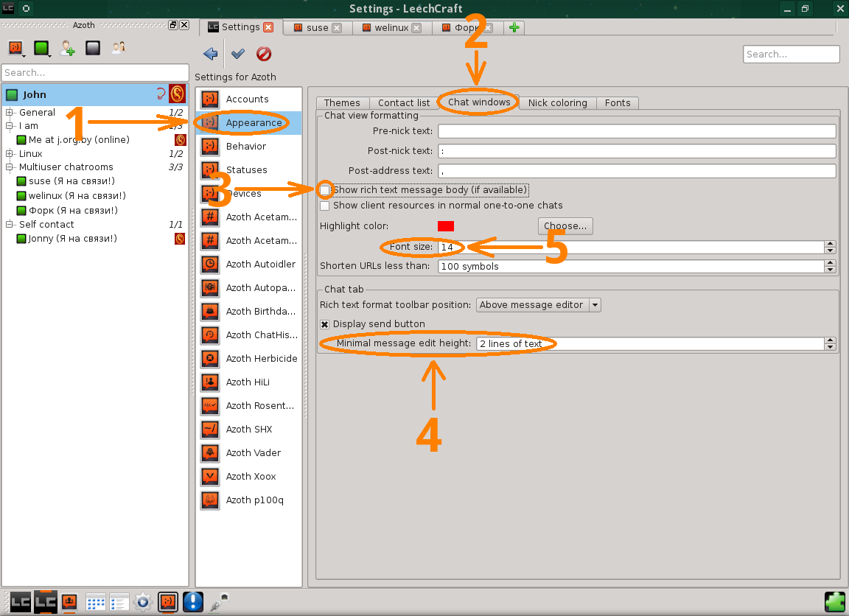The height and width of the screenshot is (616, 849).
Task: Switch to the Nick coloring tab
Action: [558, 103]
